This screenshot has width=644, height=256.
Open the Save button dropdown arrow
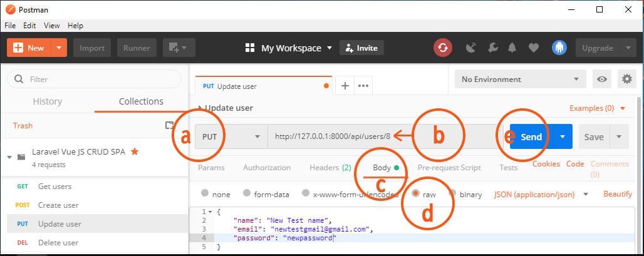coord(620,136)
